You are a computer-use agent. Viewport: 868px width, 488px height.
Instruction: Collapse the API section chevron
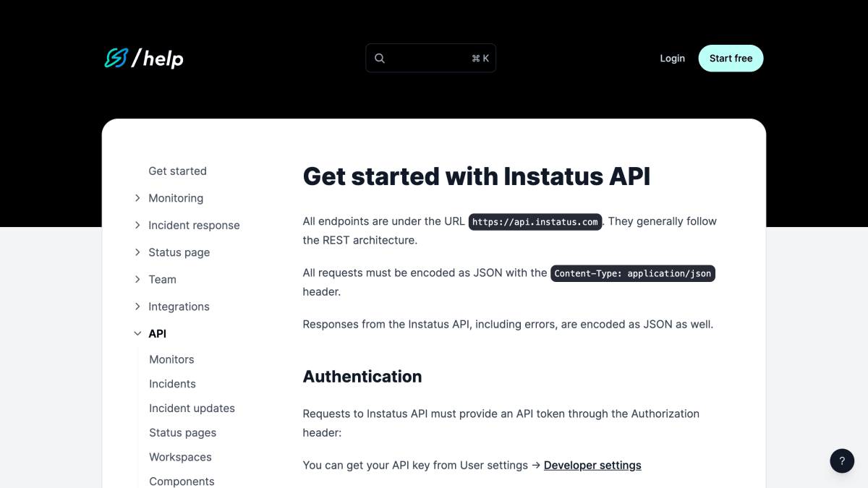coord(137,333)
